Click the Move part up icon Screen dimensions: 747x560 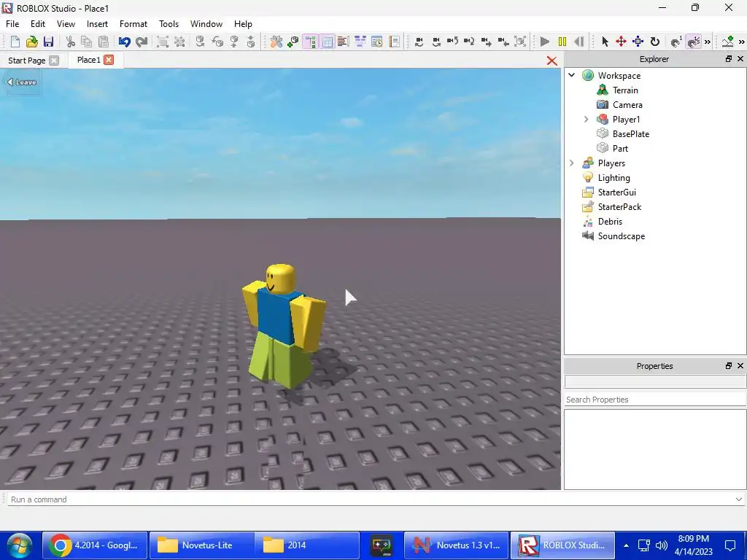click(234, 42)
